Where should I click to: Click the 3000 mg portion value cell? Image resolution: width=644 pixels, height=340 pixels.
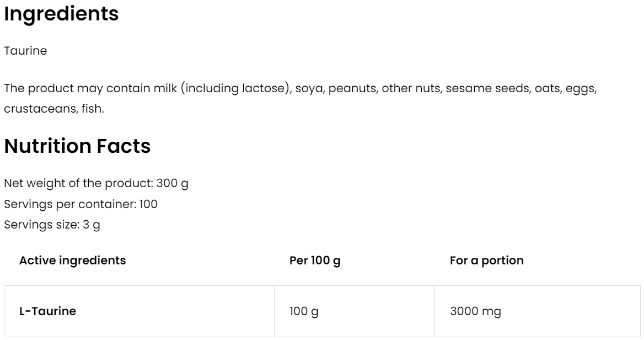pos(475,311)
